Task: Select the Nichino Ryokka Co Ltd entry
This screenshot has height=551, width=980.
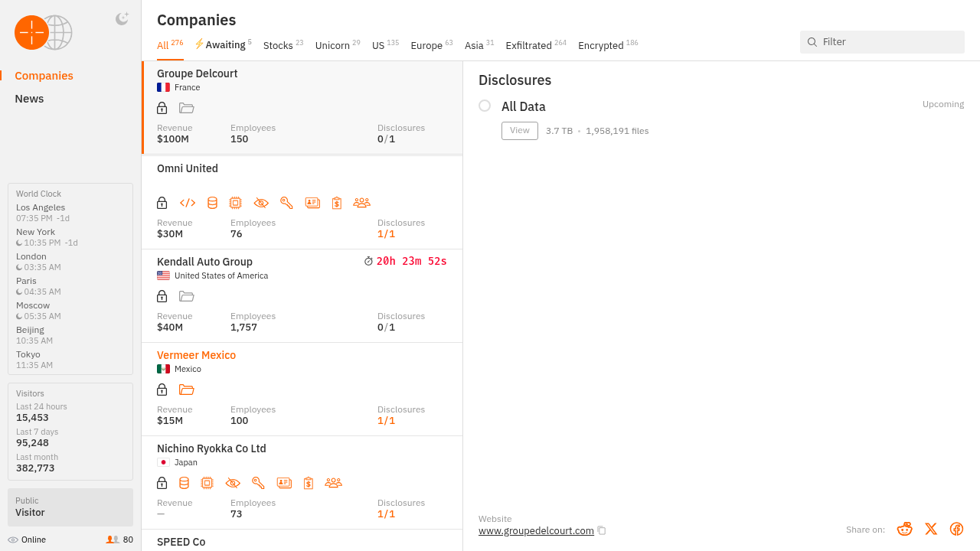Action: click(302, 483)
